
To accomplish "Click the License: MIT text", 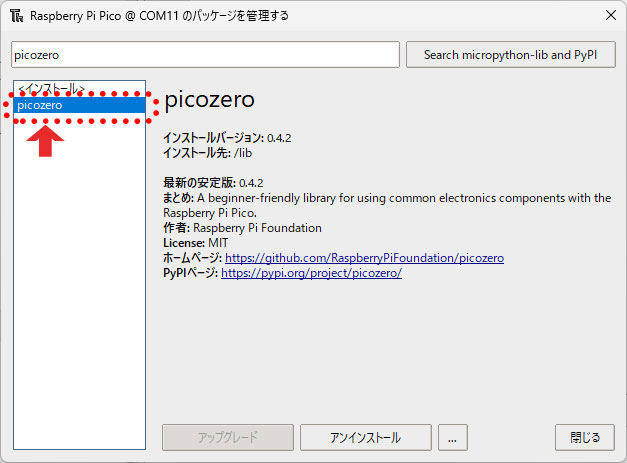I will pyautogui.click(x=196, y=243).
